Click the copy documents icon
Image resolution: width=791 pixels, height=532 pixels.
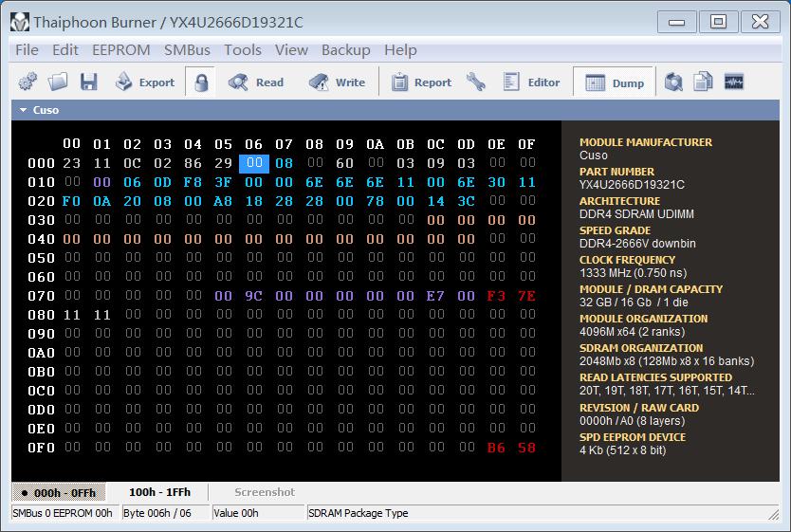point(703,83)
